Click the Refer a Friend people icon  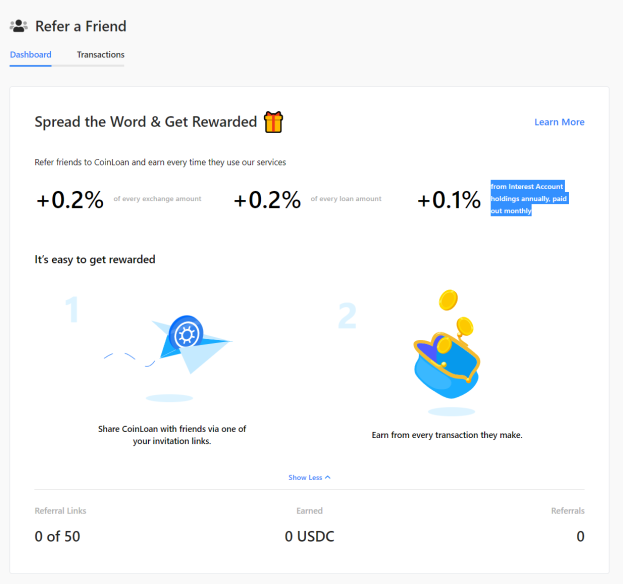click(x=19, y=26)
